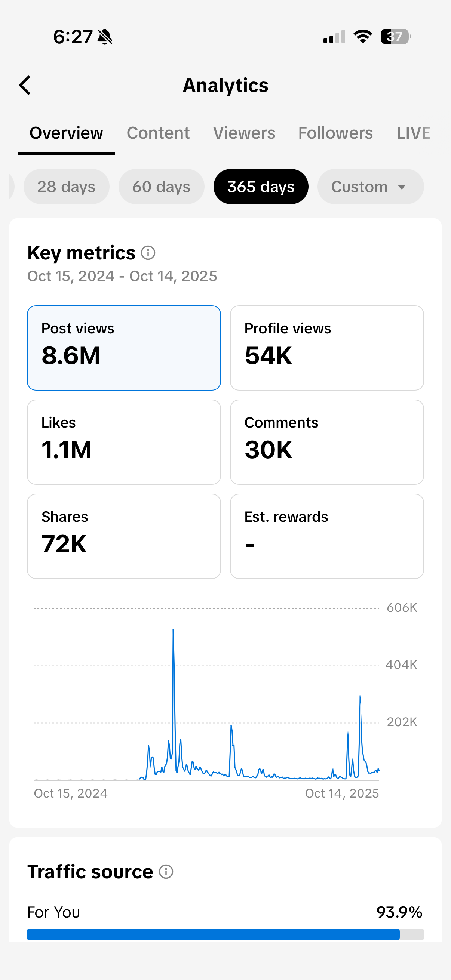Image resolution: width=451 pixels, height=980 pixels.
Task: Stay on the Overview tab
Action: tap(66, 133)
